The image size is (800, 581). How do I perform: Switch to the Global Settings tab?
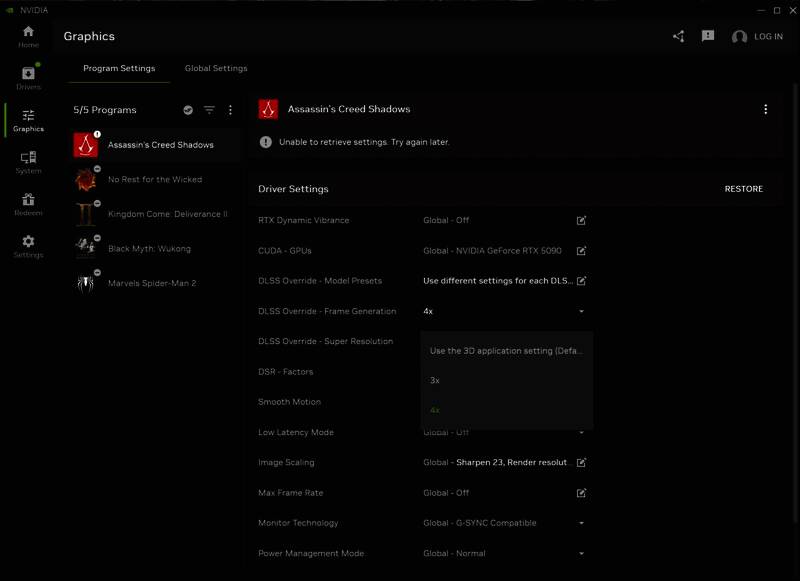pyautogui.click(x=216, y=68)
